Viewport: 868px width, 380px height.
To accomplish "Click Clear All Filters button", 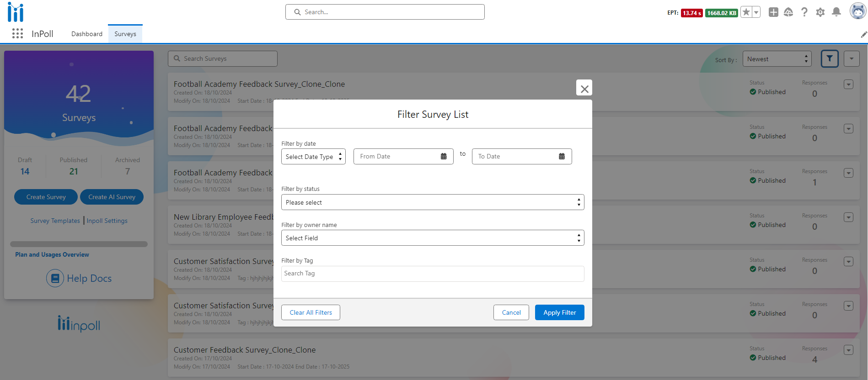I will point(311,312).
